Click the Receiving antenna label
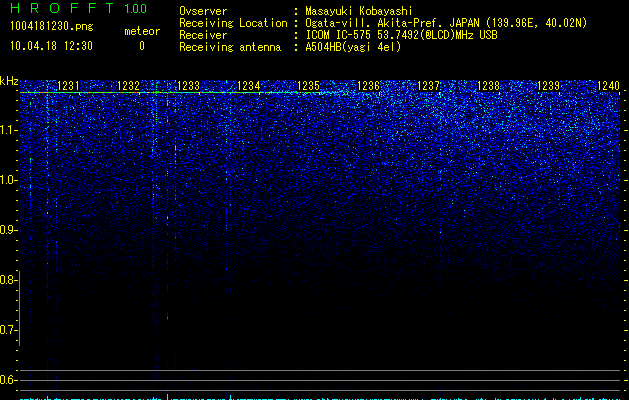Screen dimensions: 629x400 [x=230, y=47]
